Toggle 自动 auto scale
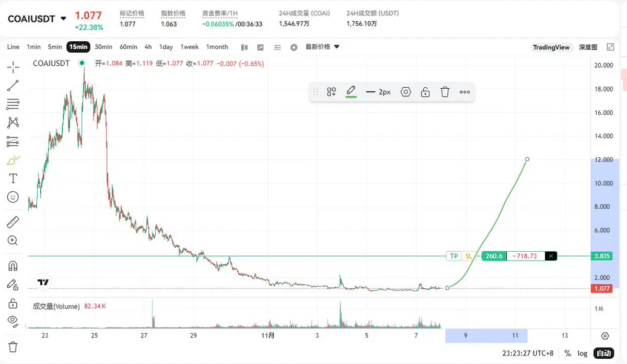The image size is (627, 364). pyautogui.click(x=604, y=354)
